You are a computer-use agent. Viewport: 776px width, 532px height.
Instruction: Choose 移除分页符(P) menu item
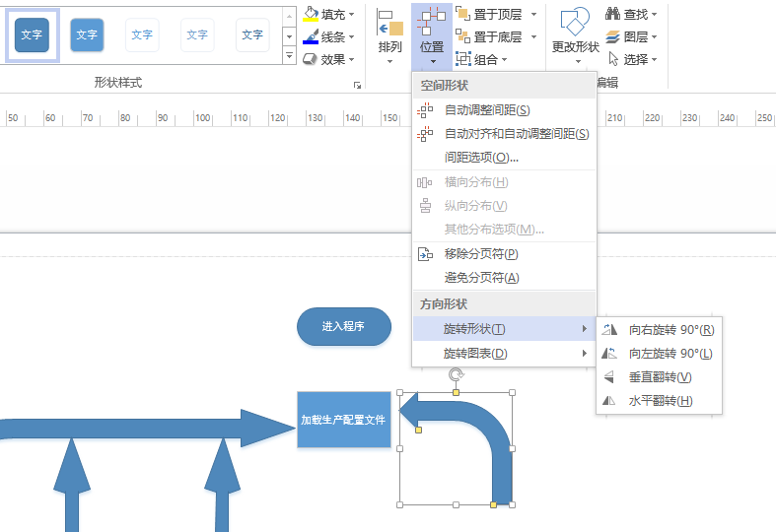click(x=504, y=253)
